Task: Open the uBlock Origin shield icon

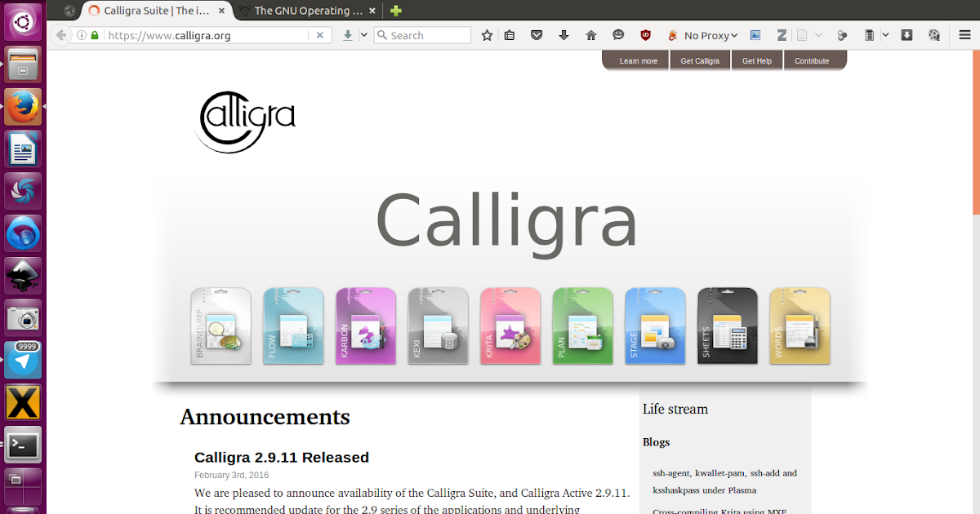Action: point(645,35)
